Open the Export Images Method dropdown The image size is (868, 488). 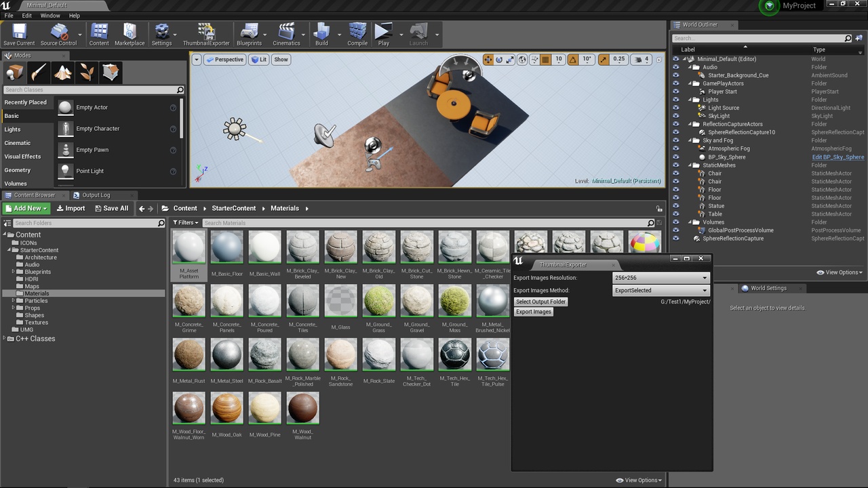(x=660, y=291)
